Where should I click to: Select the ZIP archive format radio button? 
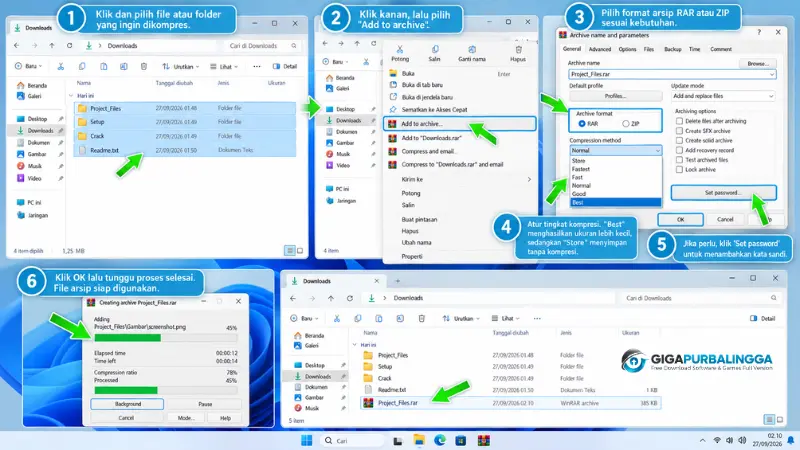(626, 124)
